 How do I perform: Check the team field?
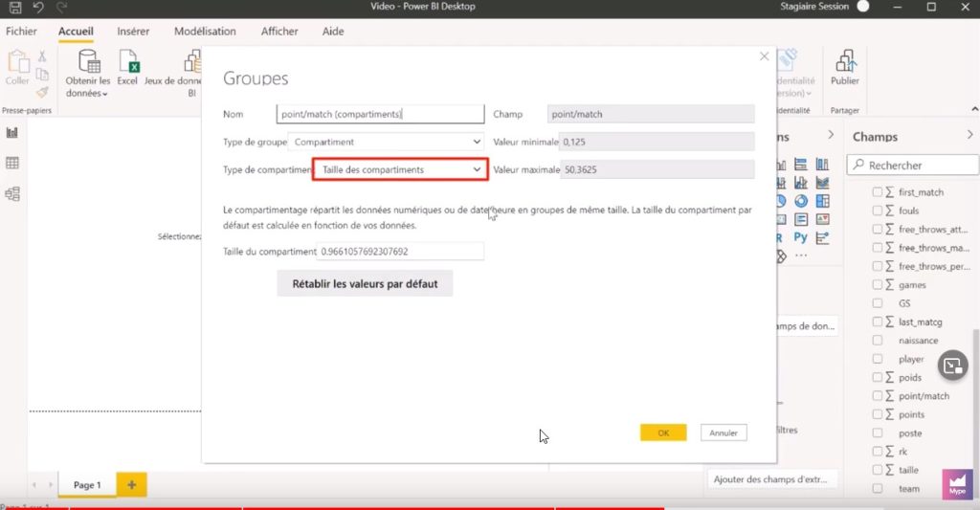pyautogui.click(x=878, y=488)
